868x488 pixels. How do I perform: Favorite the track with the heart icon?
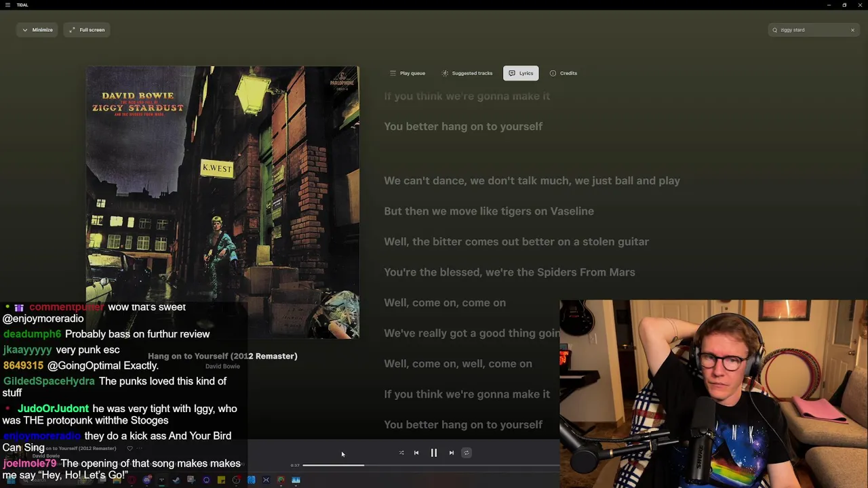tap(130, 448)
